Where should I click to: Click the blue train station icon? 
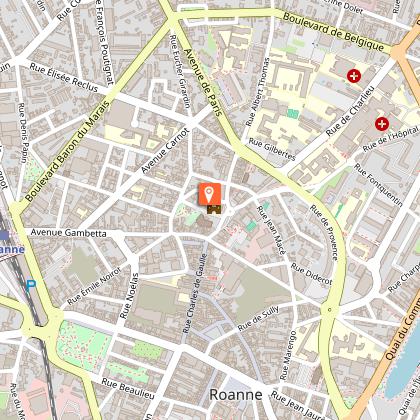(4, 236)
